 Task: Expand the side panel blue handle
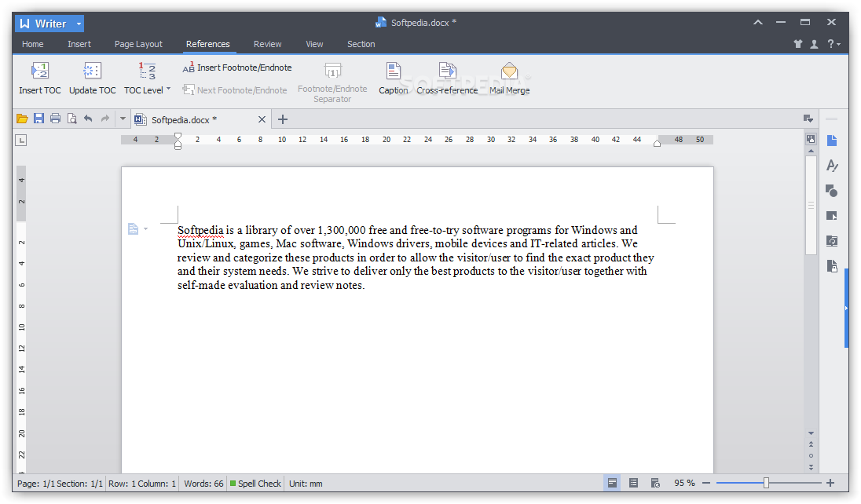coord(846,308)
